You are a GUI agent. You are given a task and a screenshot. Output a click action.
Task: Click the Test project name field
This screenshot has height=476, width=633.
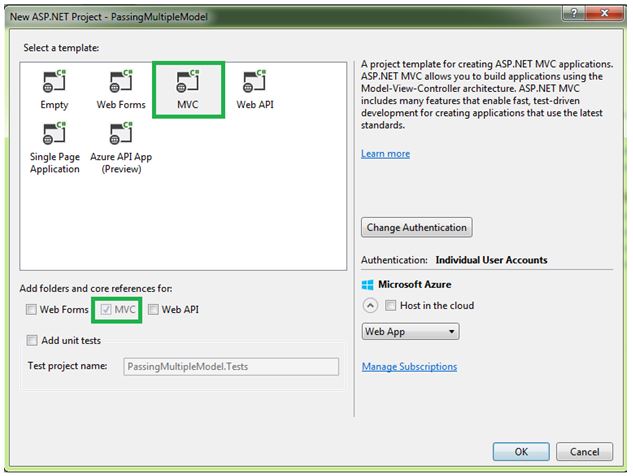[x=231, y=367]
